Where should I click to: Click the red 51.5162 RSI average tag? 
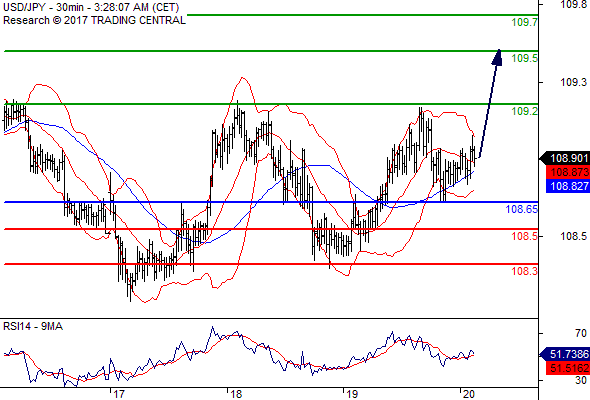click(x=568, y=368)
